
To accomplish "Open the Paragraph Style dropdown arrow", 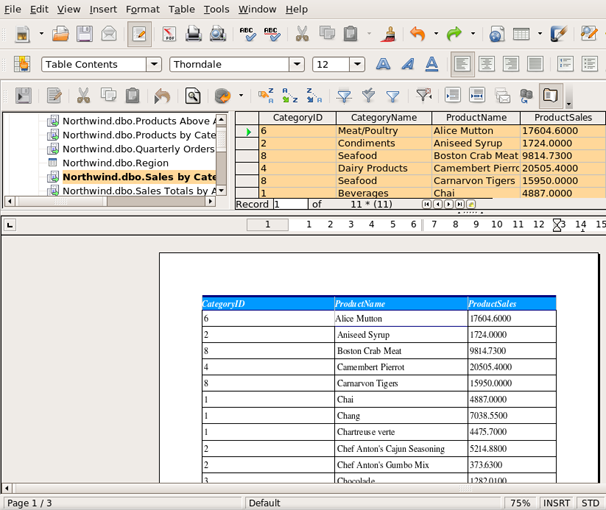I will click(x=154, y=64).
